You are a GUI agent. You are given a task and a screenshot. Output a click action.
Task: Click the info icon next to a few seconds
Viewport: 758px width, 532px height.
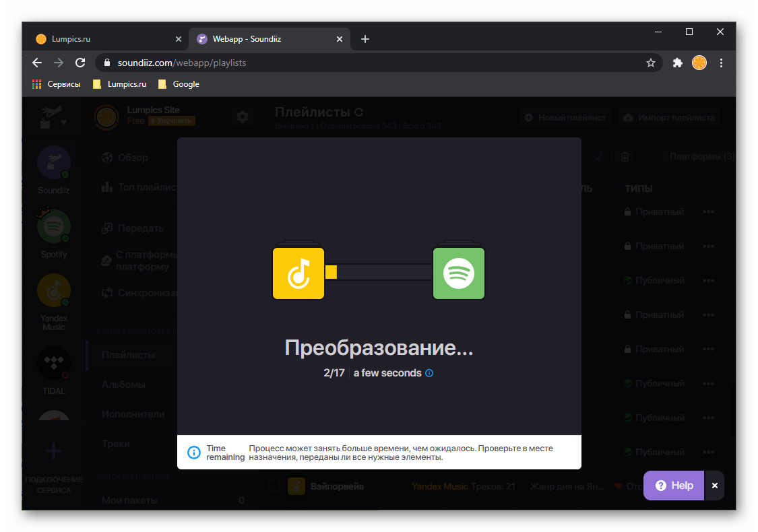pyautogui.click(x=429, y=373)
